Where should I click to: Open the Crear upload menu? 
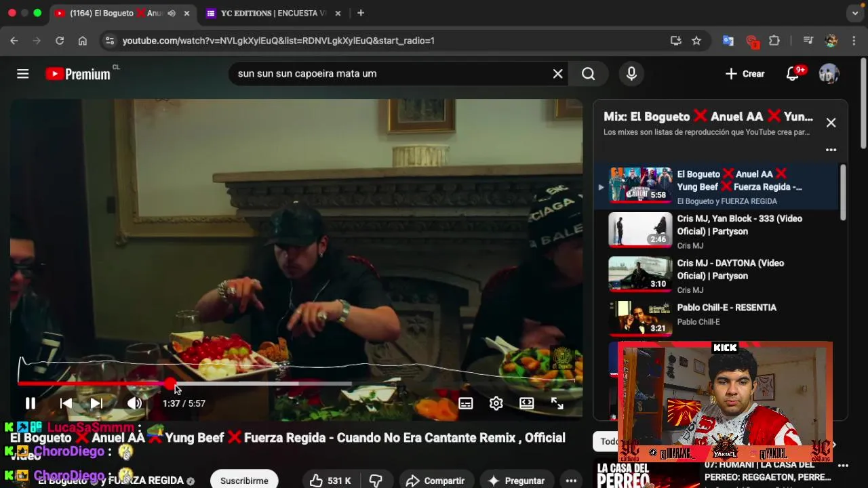(x=745, y=74)
